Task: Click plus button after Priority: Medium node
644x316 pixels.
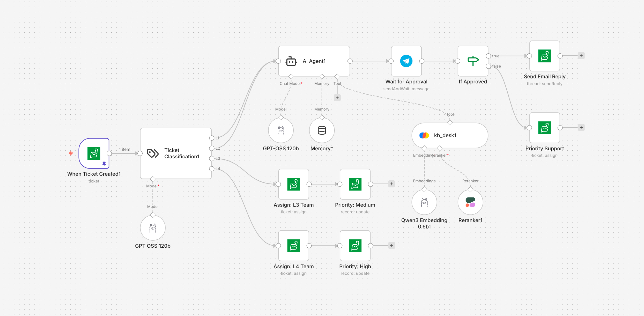Action: (391, 184)
